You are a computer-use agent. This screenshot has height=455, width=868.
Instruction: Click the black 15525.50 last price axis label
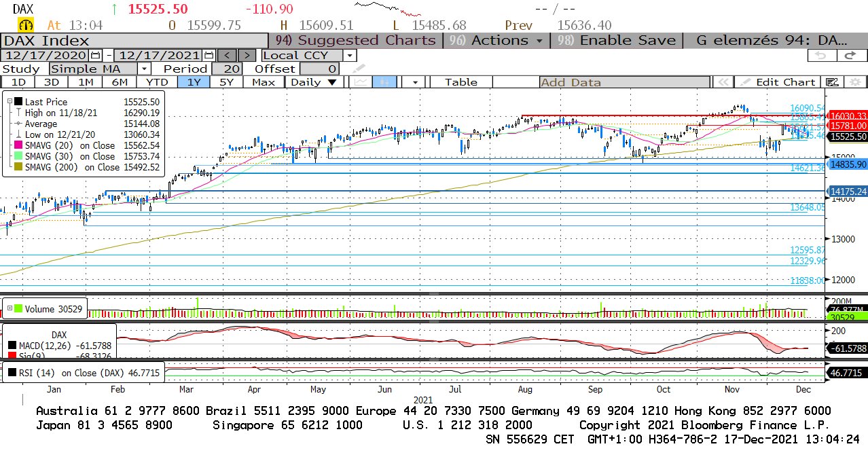(x=848, y=136)
